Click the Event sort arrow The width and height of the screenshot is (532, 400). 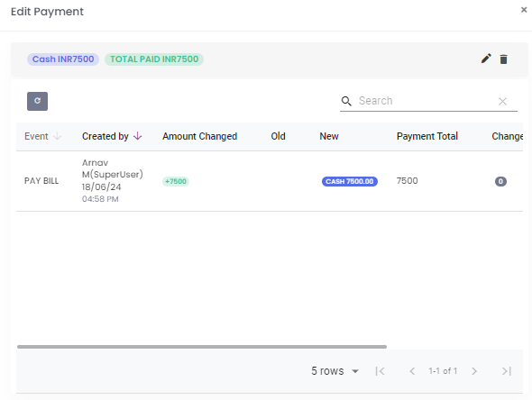click(58, 136)
